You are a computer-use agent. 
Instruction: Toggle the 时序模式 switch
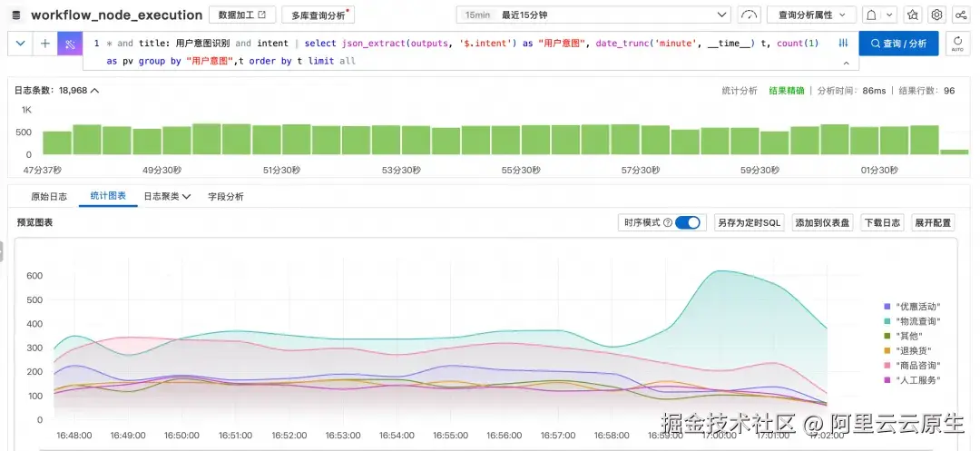coord(688,222)
